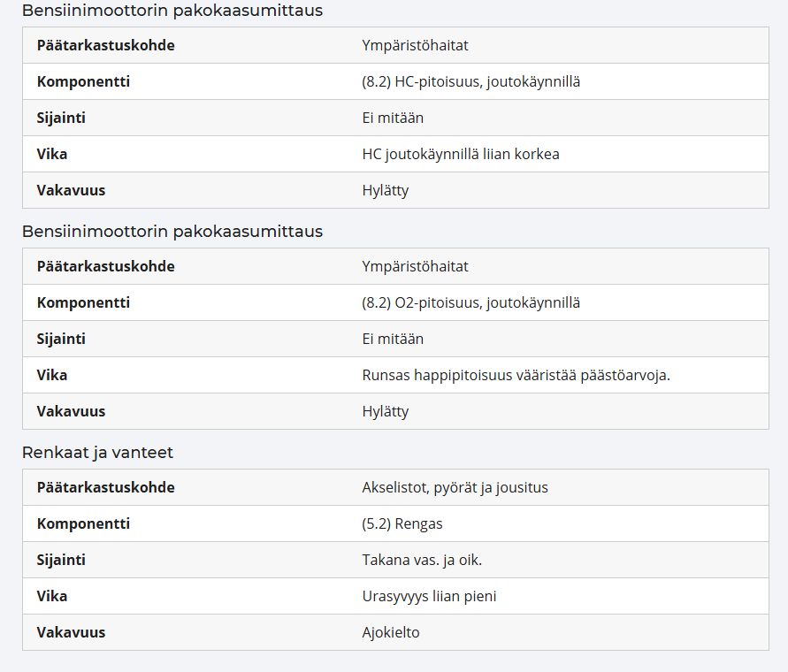The image size is (788, 672).
Task: Click the second Bensiinimoottorin pakokaasumittaus heading
Action: tap(172, 231)
